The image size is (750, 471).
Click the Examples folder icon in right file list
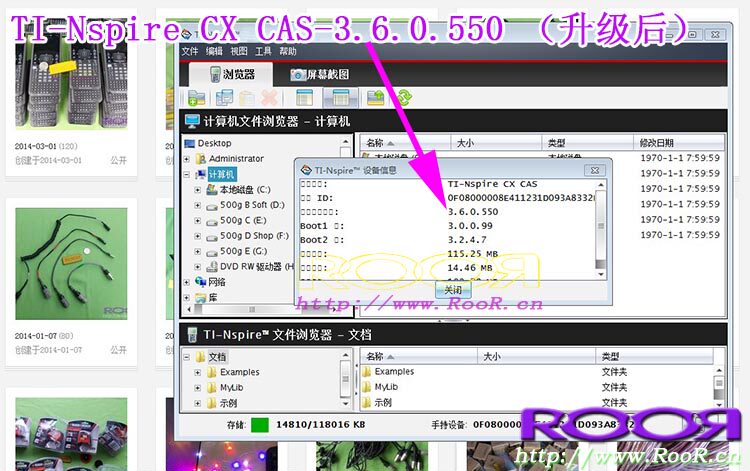[x=367, y=372]
